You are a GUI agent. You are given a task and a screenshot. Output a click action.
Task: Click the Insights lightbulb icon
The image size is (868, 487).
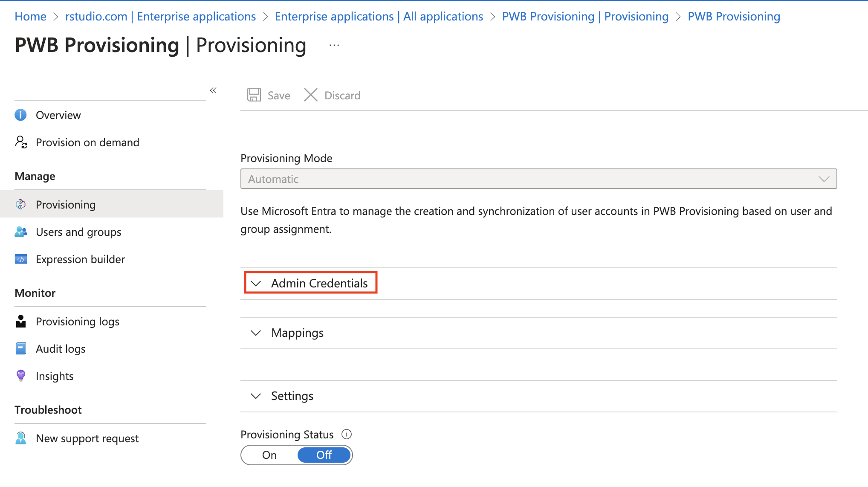tap(20, 376)
